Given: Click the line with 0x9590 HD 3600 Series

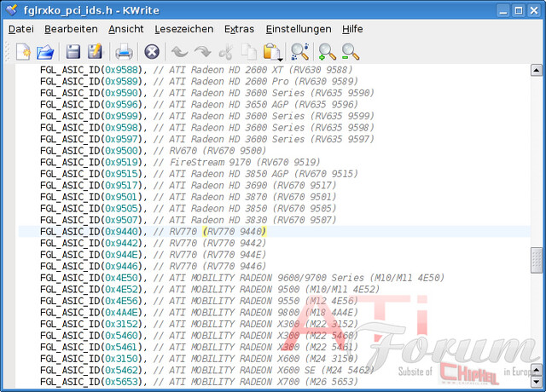Looking at the screenshot, I should (x=207, y=93).
